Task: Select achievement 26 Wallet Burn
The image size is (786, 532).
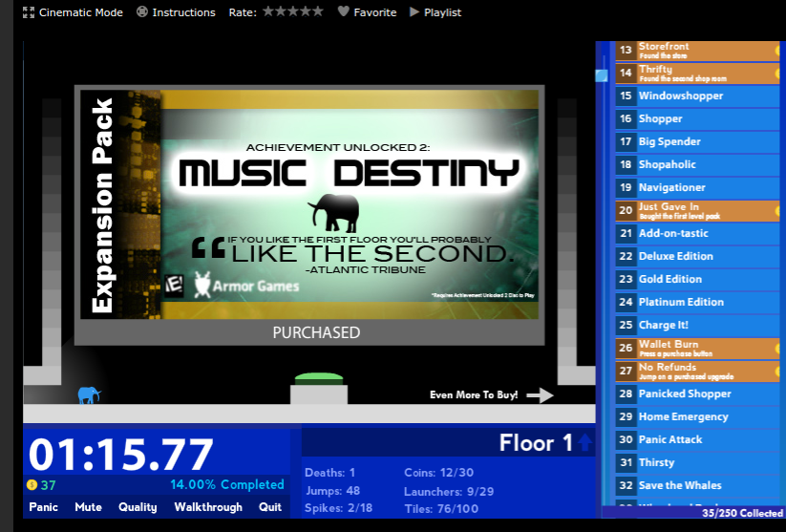Action: (697, 348)
